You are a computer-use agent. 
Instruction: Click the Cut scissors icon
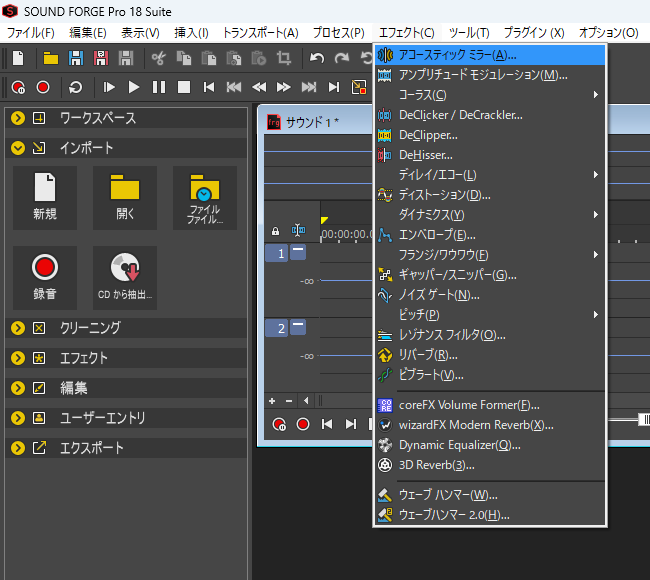point(158,58)
